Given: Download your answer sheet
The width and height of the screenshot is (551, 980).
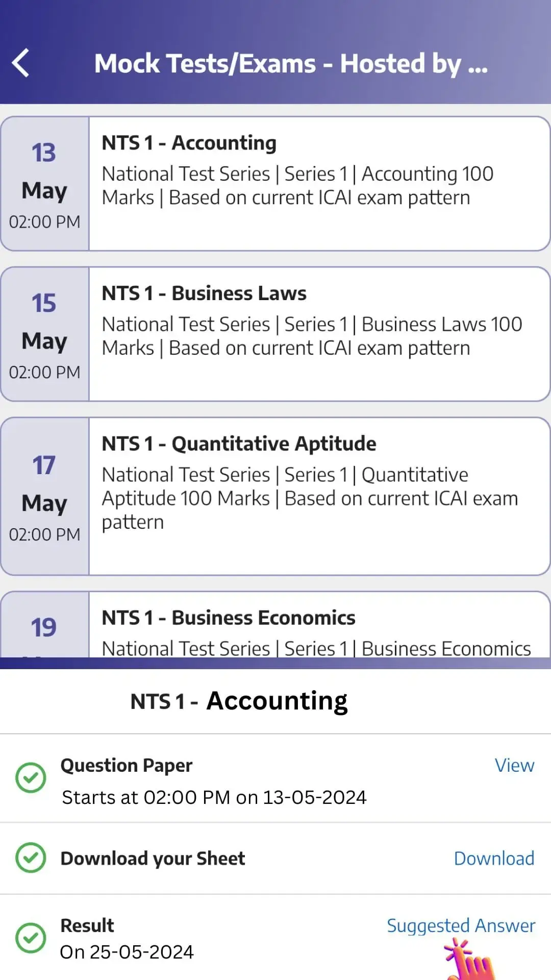Looking at the screenshot, I should (494, 859).
